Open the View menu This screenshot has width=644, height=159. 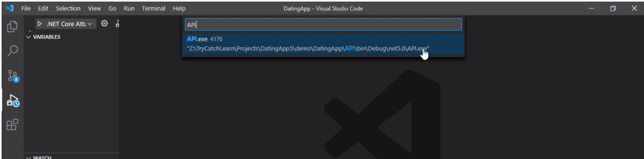point(94,8)
